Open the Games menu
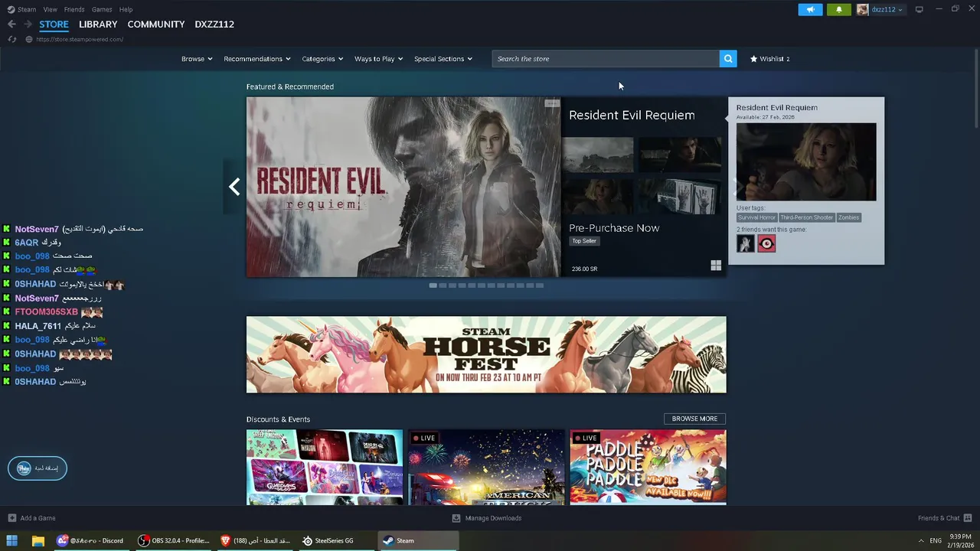The width and height of the screenshot is (980, 551). [102, 9]
